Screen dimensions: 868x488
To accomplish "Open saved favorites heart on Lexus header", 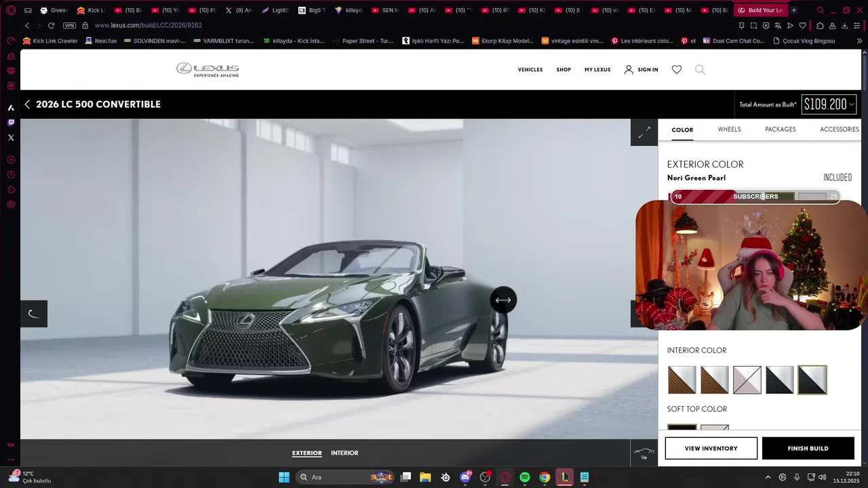I will 677,69.
